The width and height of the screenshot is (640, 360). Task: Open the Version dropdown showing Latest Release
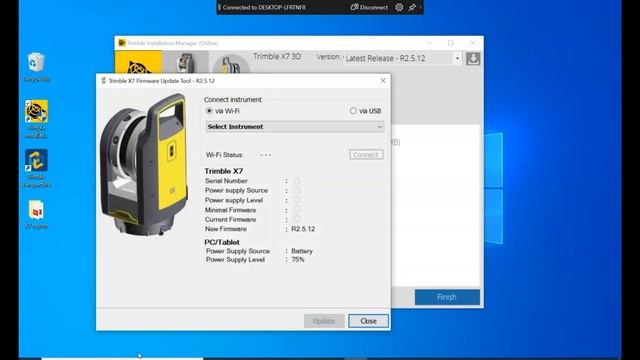[x=403, y=58]
